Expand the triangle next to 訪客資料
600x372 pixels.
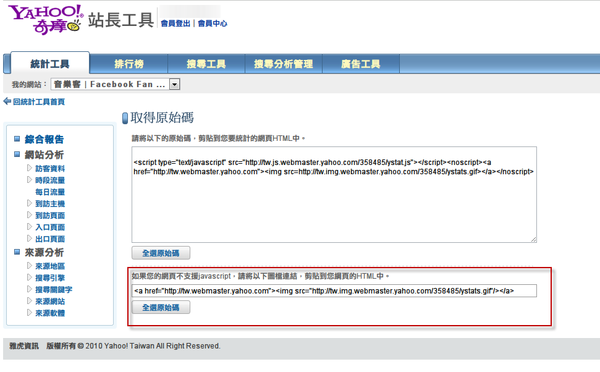[x=29, y=168]
